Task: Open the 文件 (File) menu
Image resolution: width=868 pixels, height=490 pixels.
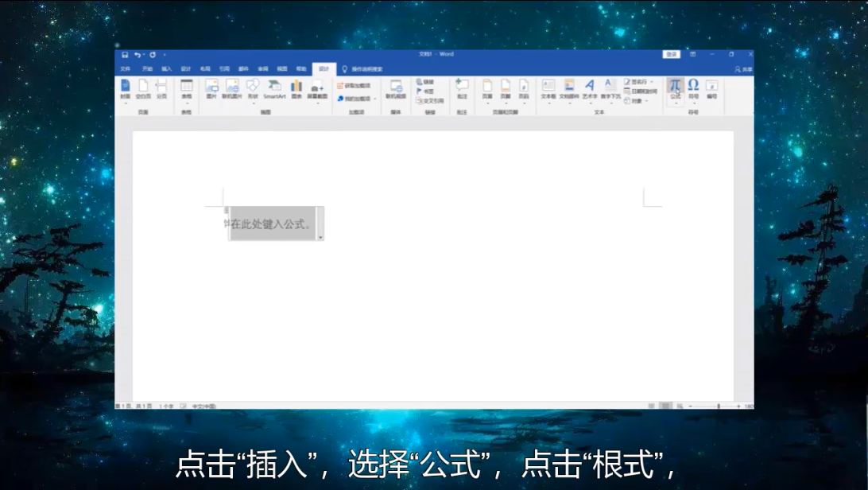Action: pos(125,69)
